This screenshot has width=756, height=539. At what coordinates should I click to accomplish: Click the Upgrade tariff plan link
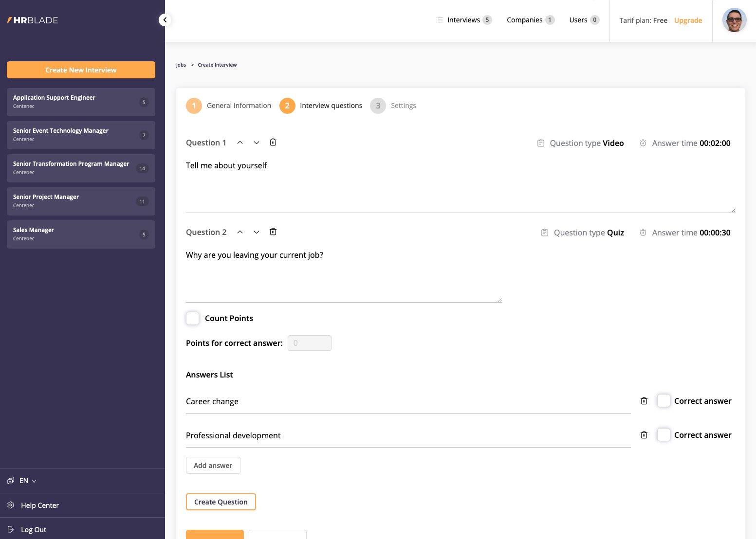pos(688,20)
